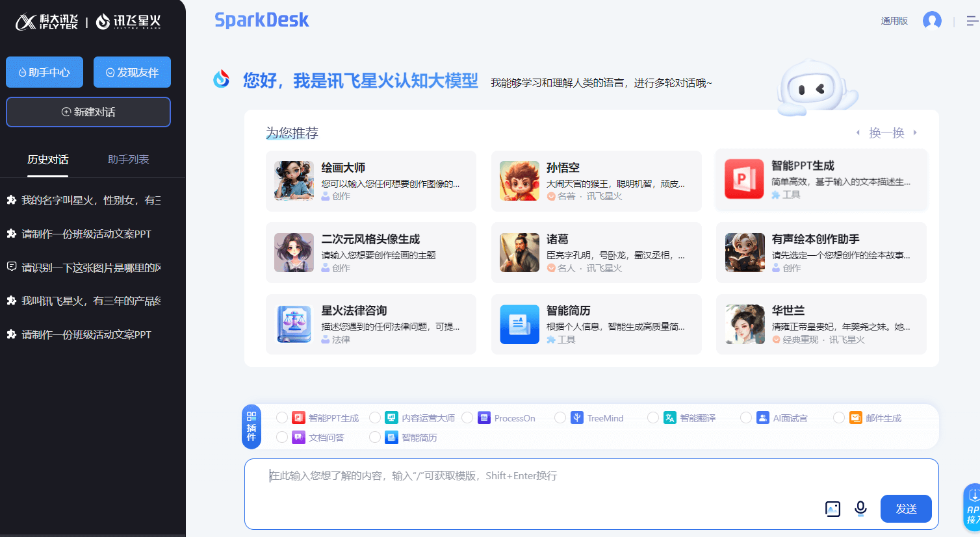Open history chat 我叫讯飞星火，有三年的产品
The width and height of the screenshot is (980, 537).
point(91,301)
